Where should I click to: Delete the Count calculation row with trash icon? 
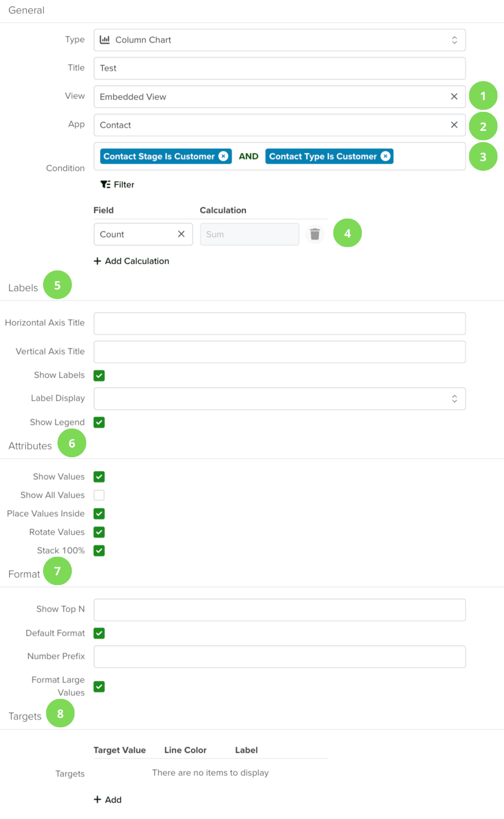(x=315, y=234)
